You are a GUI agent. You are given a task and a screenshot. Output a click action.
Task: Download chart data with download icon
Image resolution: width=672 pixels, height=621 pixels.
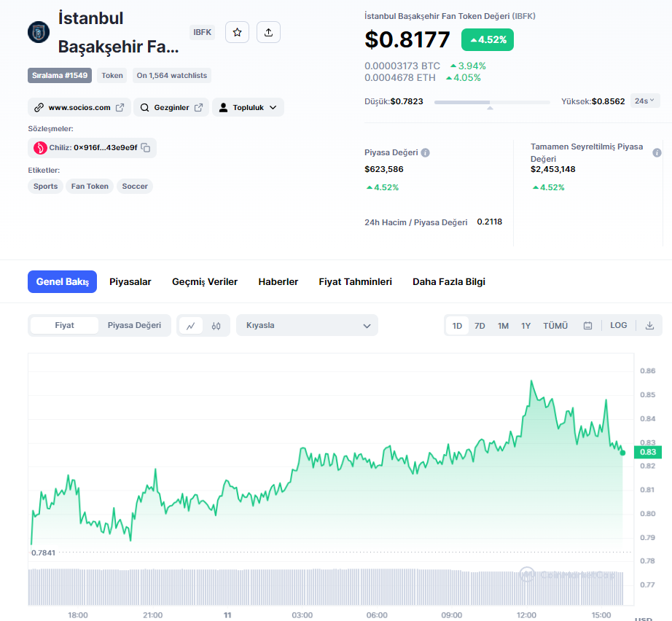point(649,326)
